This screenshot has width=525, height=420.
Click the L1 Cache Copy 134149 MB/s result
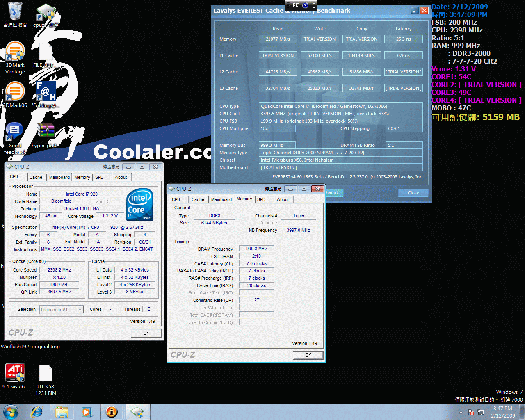pos(362,55)
